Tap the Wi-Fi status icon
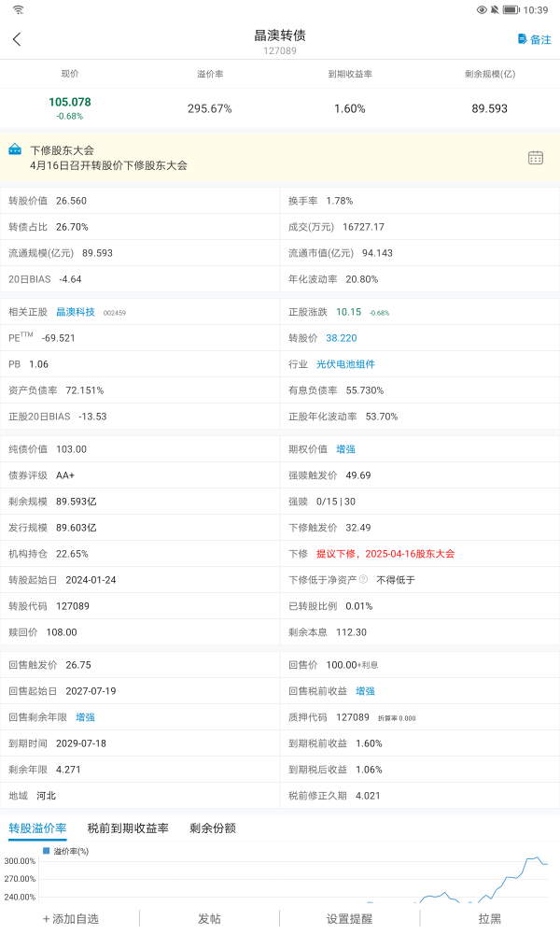The width and height of the screenshot is (560, 934). click(x=19, y=9)
